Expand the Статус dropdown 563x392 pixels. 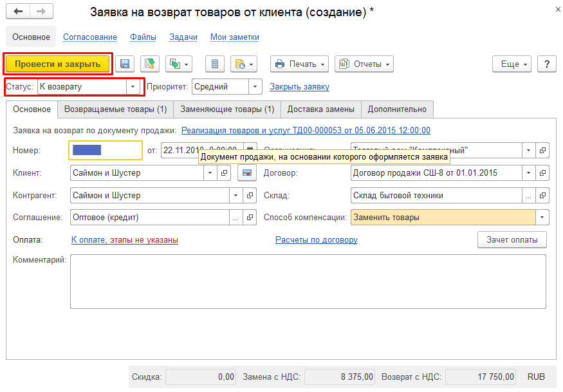[133, 86]
